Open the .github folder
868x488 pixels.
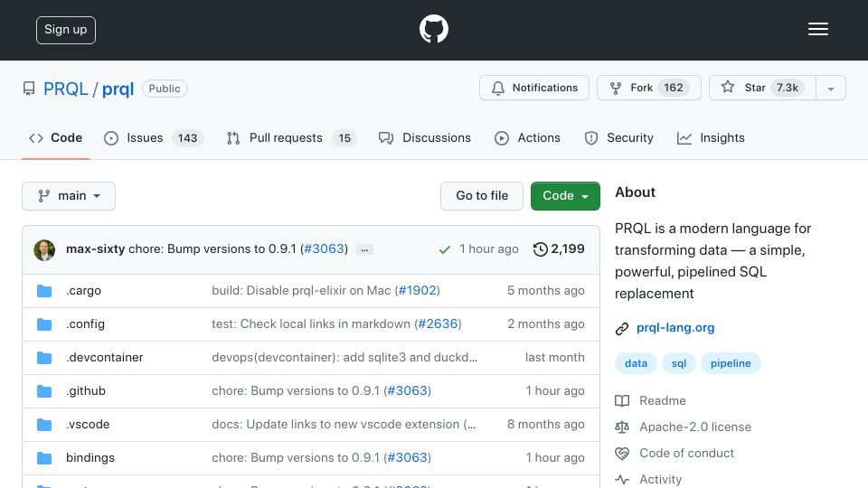pos(86,390)
